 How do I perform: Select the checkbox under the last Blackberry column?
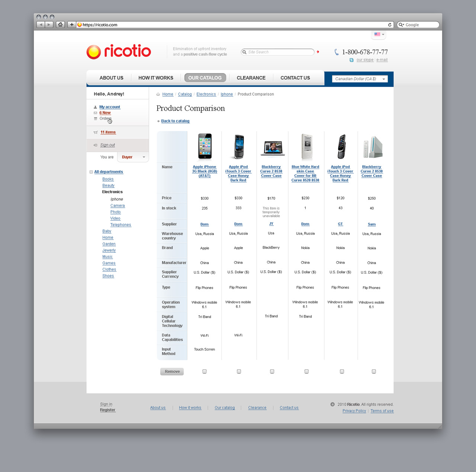[x=374, y=371]
